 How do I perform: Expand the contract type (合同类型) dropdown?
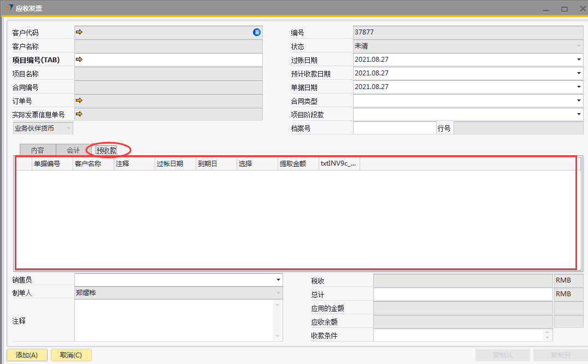(579, 101)
